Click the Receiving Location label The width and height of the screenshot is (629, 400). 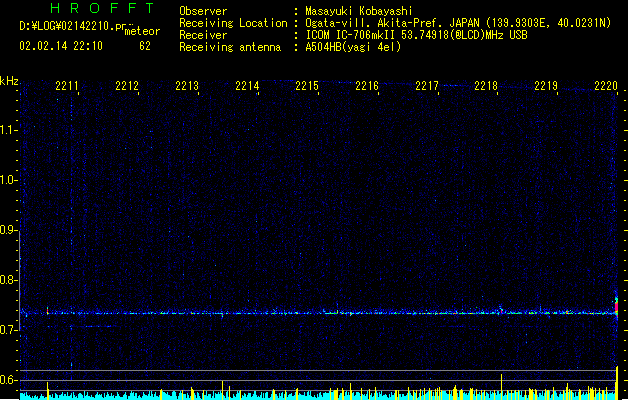pos(233,23)
